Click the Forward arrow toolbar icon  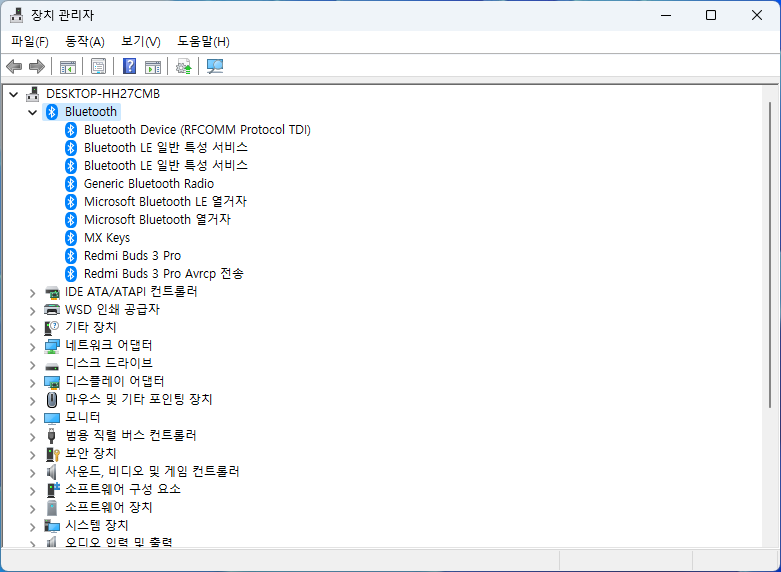[x=37, y=66]
